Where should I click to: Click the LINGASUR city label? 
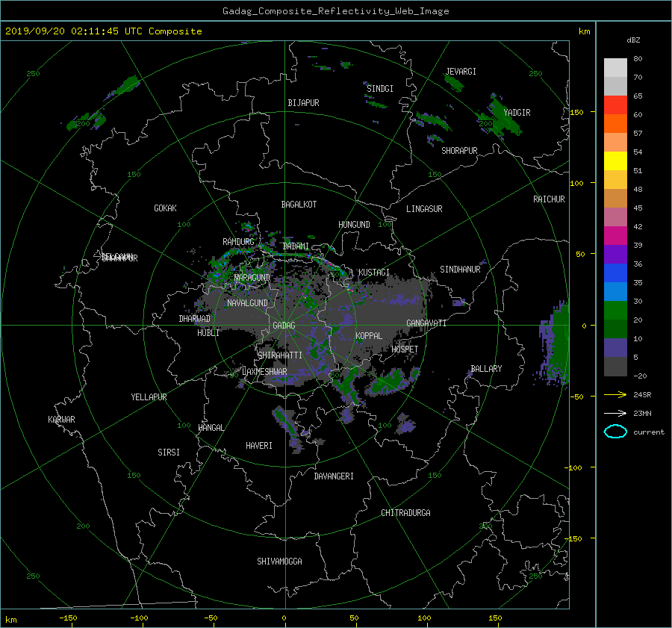click(424, 209)
